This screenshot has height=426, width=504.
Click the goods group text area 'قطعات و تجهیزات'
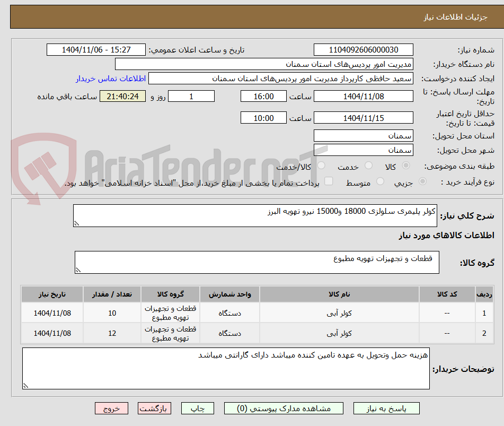point(257,262)
